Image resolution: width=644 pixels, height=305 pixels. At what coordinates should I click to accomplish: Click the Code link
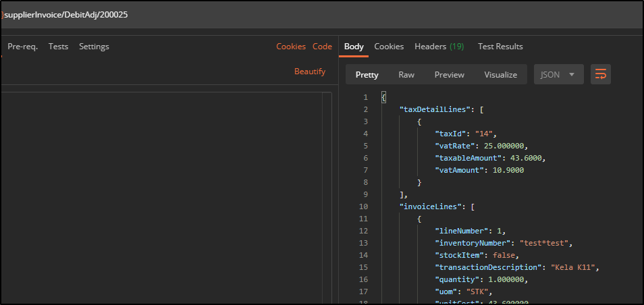tap(322, 47)
